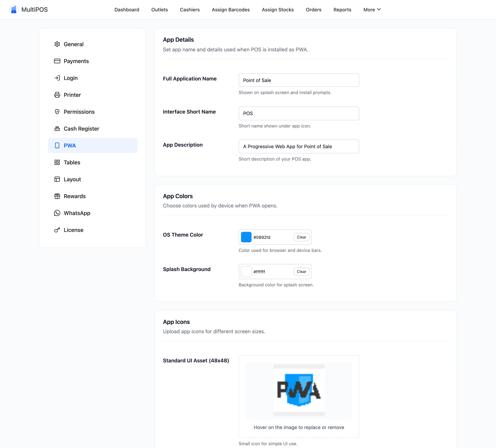Open Assign Barcodes page
Image resolution: width=496 pixels, height=448 pixels.
pos(231,10)
